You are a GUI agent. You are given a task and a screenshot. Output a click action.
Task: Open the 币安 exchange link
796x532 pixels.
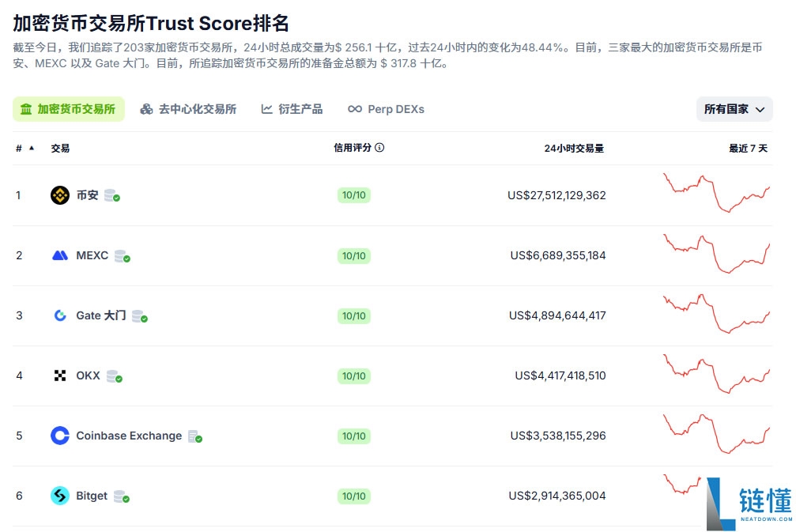click(87, 195)
